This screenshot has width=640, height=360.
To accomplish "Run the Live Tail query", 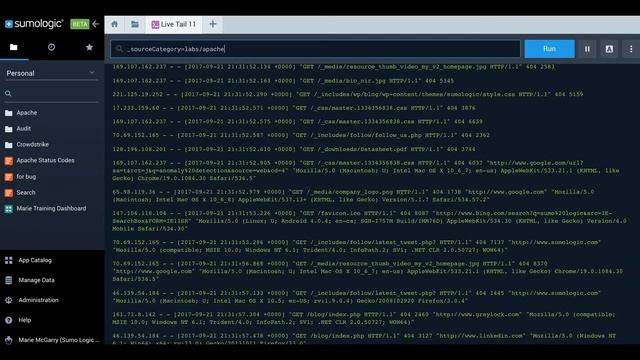I will coord(549,49).
